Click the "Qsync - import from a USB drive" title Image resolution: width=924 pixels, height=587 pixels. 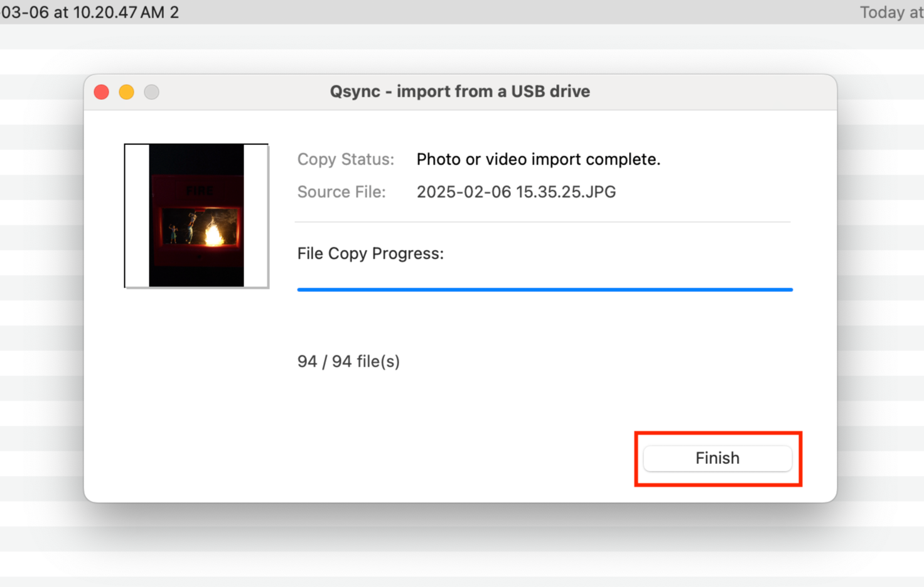coord(459,92)
